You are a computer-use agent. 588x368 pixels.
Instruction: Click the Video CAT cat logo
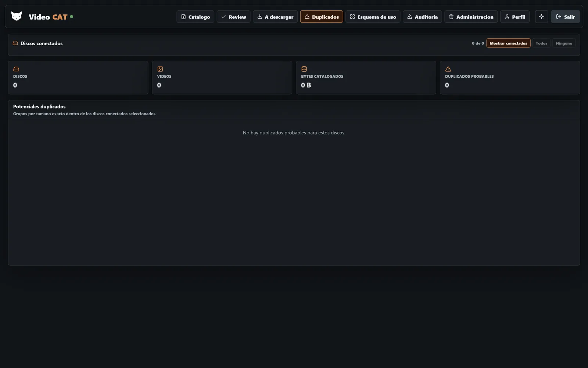pos(17,17)
